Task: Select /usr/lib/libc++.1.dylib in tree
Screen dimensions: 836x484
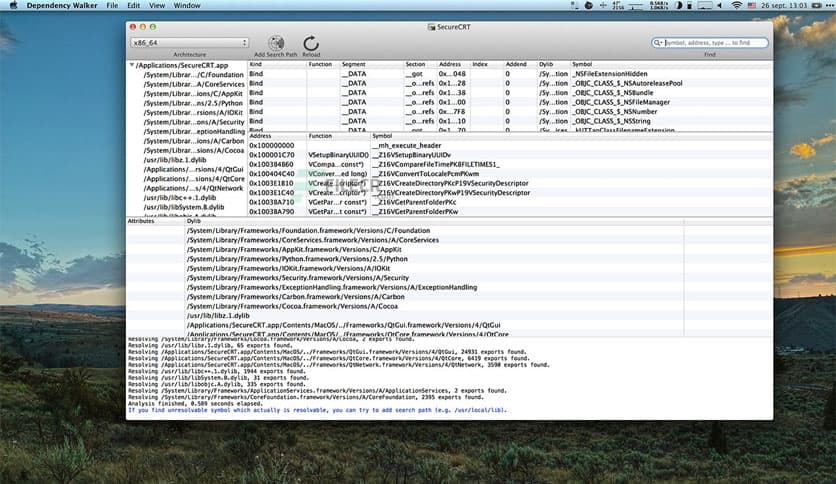Action: click(180, 198)
